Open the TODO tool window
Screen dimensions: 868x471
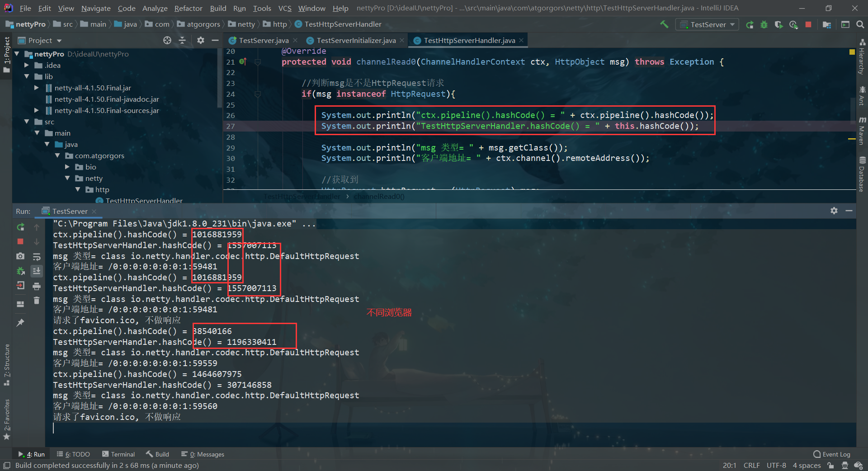(73, 454)
